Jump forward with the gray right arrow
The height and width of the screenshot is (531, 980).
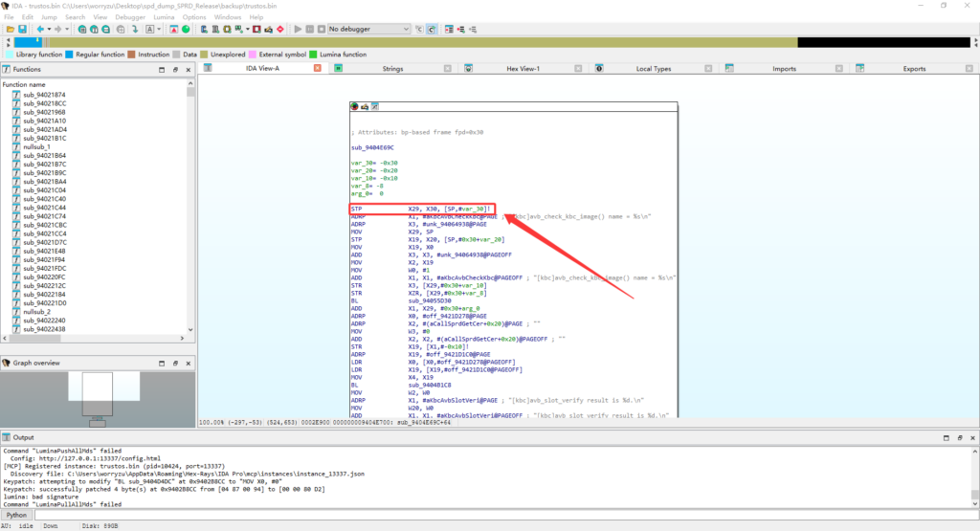click(57, 29)
